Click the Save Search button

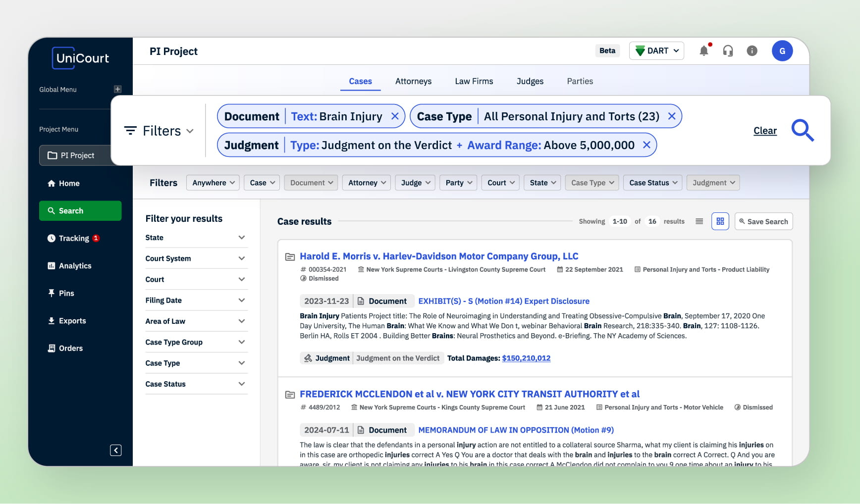point(763,221)
